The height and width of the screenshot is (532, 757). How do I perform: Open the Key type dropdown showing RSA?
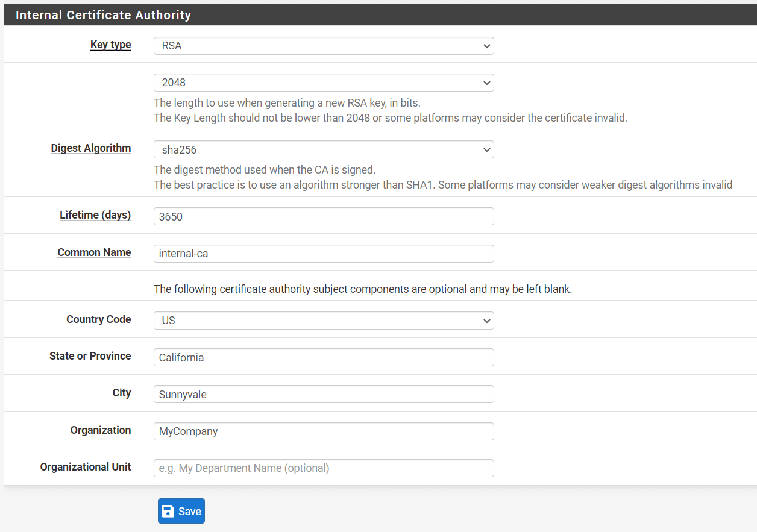[324, 46]
